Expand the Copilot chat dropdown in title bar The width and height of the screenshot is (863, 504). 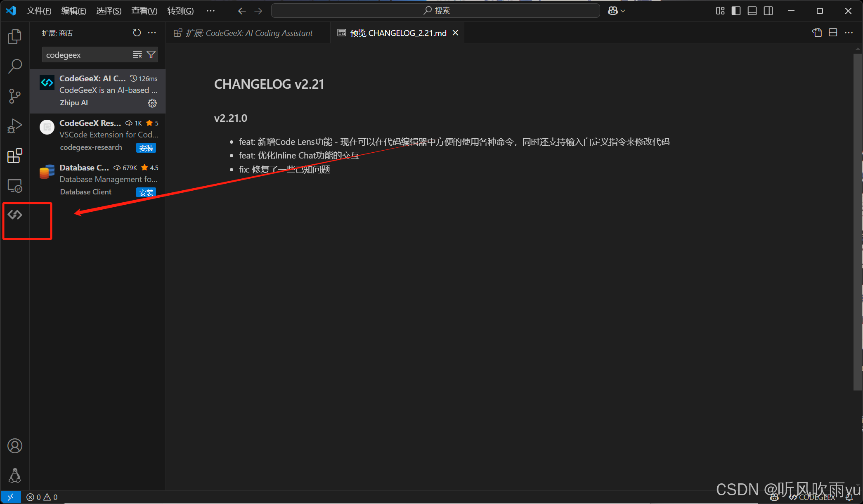(x=623, y=11)
